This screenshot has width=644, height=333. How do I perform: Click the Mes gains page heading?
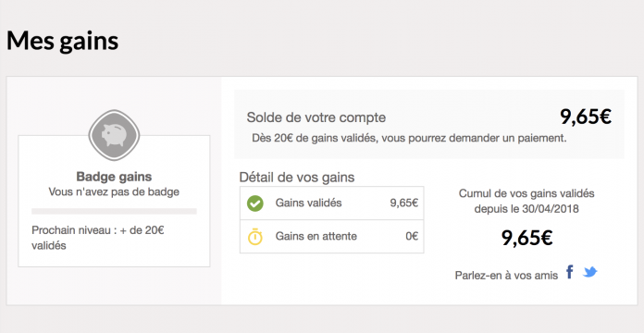62,41
